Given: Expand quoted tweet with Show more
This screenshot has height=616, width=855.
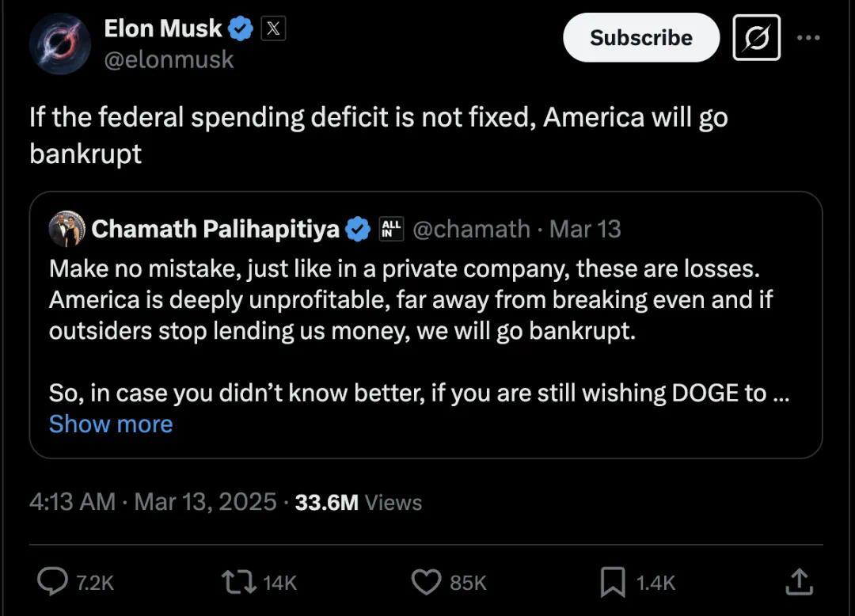Looking at the screenshot, I should pos(111,424).
